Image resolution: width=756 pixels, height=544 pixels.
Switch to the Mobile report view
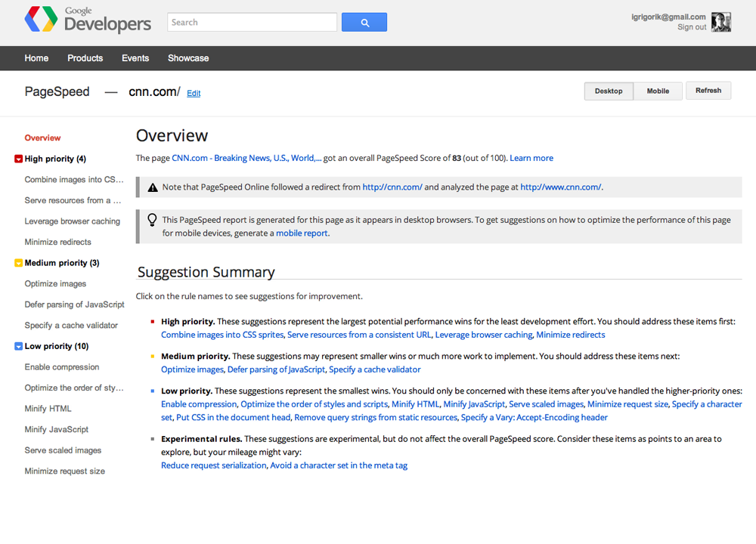click(658, 91)
